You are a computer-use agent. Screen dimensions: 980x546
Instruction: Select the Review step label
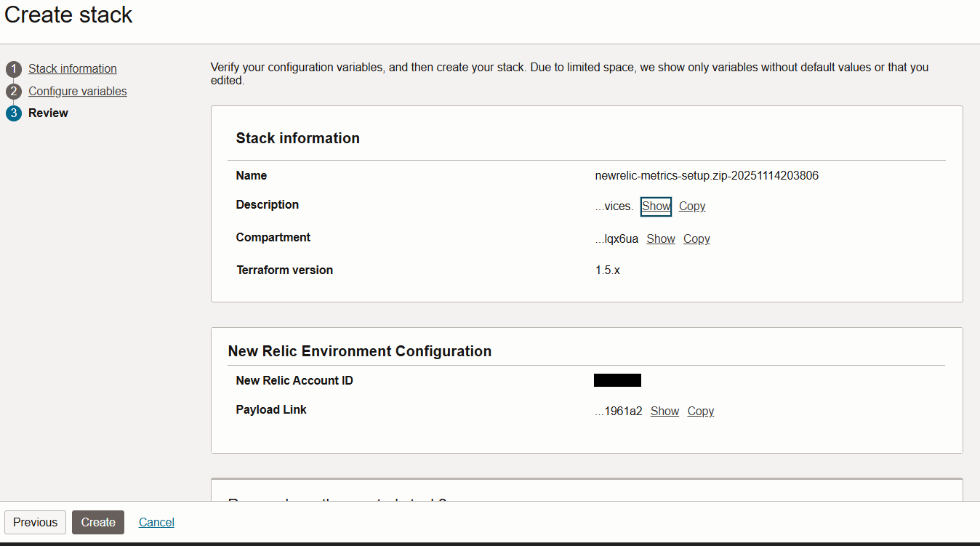(48, 113)
